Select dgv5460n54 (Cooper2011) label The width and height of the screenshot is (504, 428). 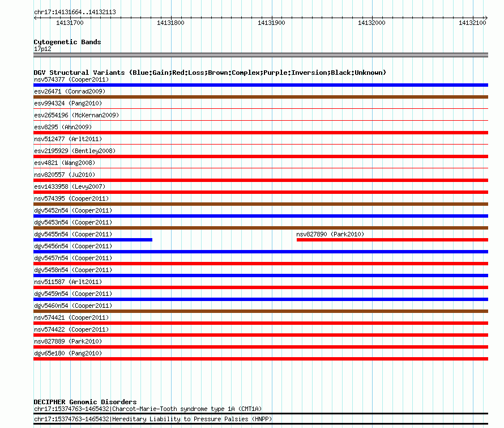(x=73, y=306)
